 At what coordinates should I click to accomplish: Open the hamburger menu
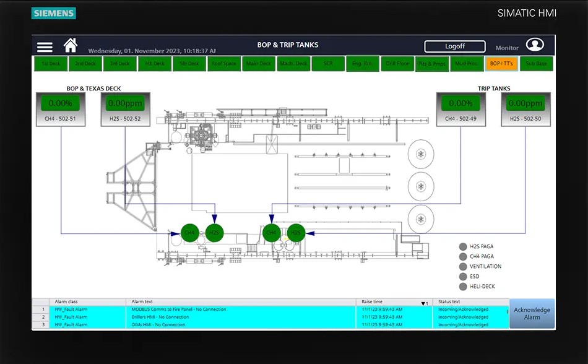[45, 47]
